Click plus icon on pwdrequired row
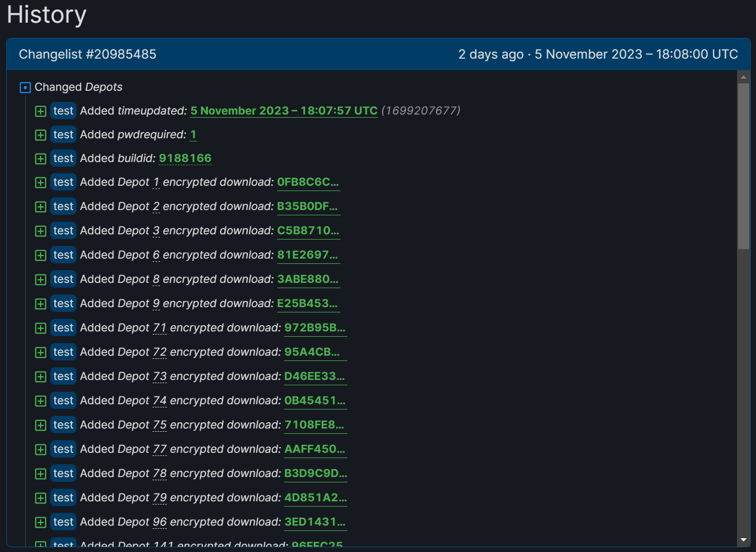This screenshot has height=552, width=756. pyautogui.click(x=41, y=135)
